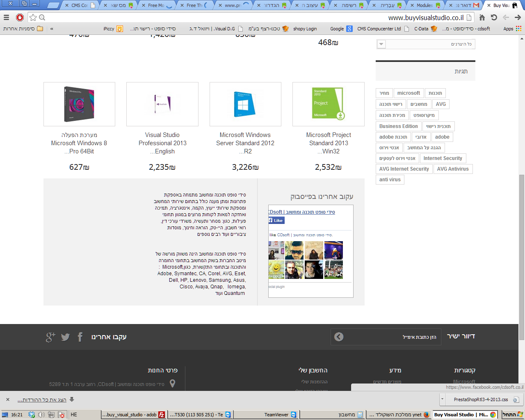Click the Facebook Like button
Image resolution: width=525 pixels, height=420 pixels.
(276, 221)
